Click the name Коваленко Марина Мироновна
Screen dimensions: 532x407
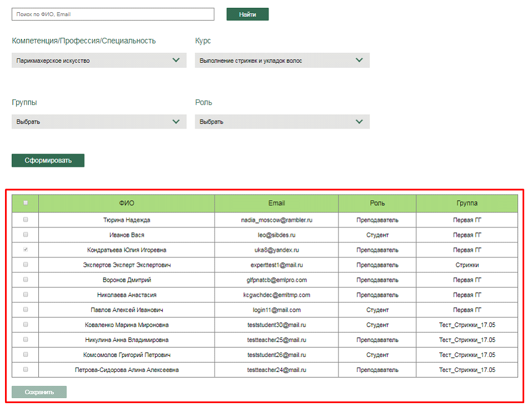(127, 325)
